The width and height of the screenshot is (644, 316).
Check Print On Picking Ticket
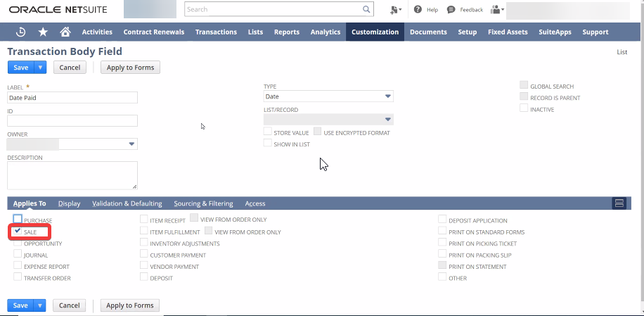pyautogui.click(x=442, y=242)
